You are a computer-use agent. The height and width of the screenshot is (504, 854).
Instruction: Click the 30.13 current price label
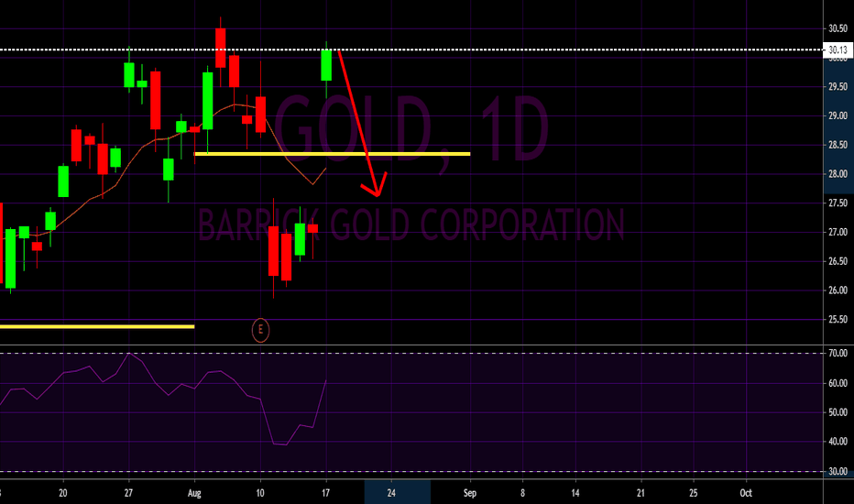tap(838, 50)
